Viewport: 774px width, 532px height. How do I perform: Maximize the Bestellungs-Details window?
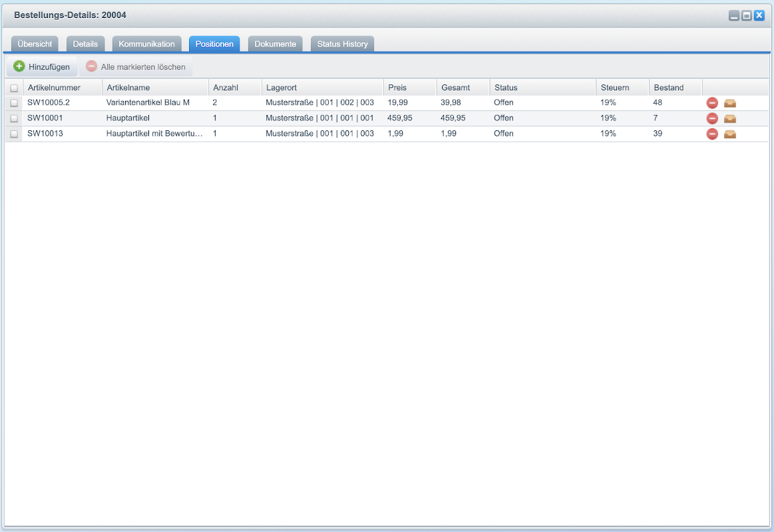click(747, 15)
